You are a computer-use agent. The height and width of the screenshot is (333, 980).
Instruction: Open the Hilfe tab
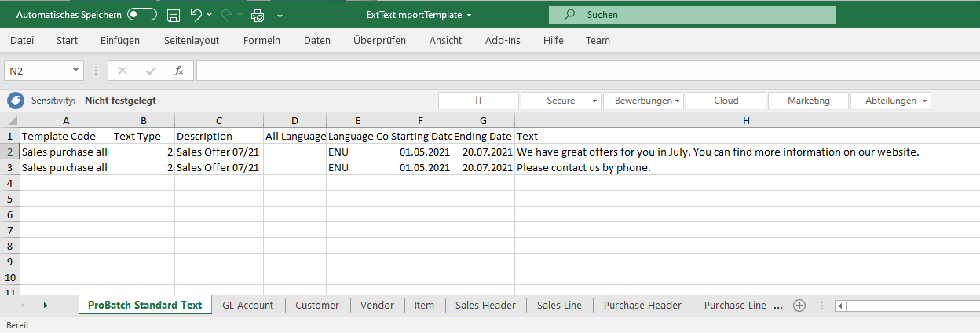pos(554,40)
